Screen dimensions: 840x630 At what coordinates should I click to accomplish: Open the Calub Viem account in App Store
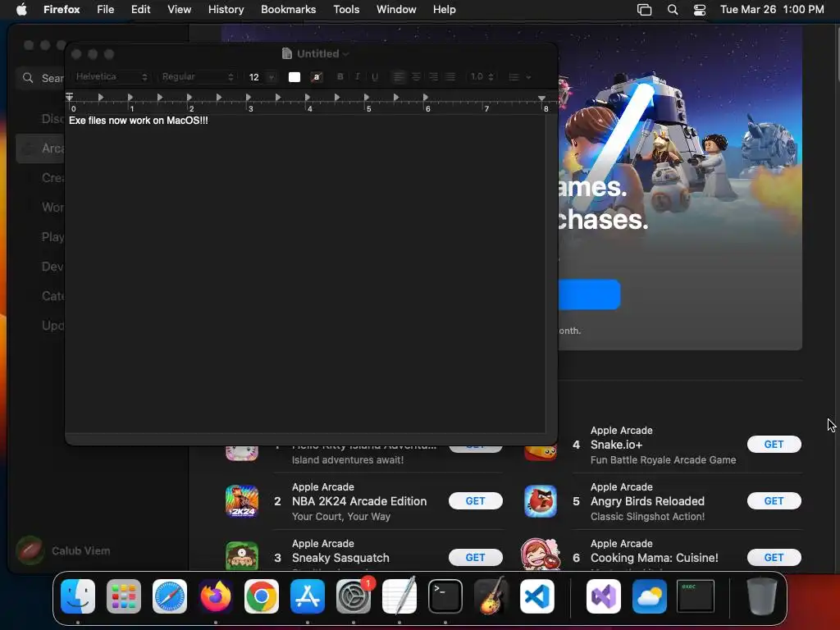coord(62,550)
